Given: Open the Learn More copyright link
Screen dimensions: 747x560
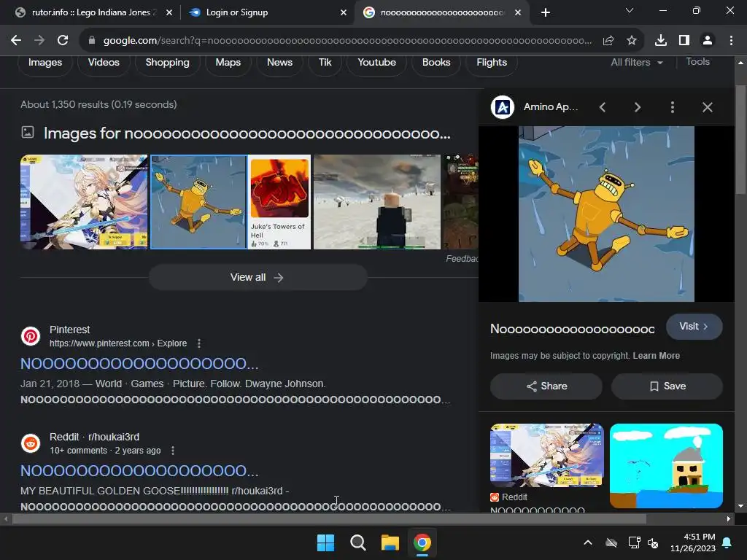Looking at the screenshot, I should click(656, 356).
